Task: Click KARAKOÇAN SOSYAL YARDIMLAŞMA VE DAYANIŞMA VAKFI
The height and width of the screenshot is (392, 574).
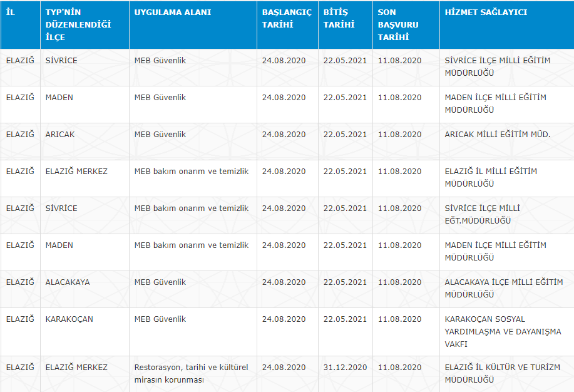Action: (x=503, y=331)
